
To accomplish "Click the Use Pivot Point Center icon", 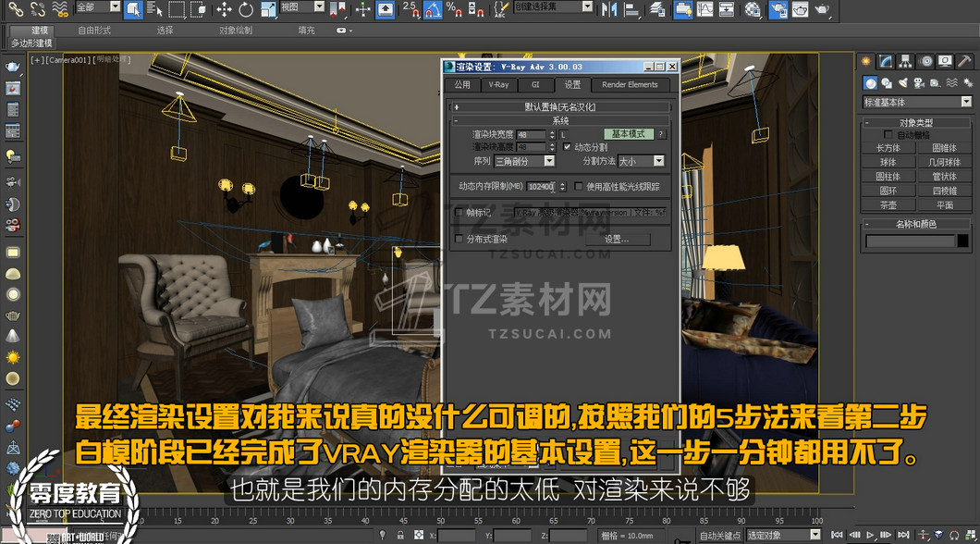I will pos(337,8).
